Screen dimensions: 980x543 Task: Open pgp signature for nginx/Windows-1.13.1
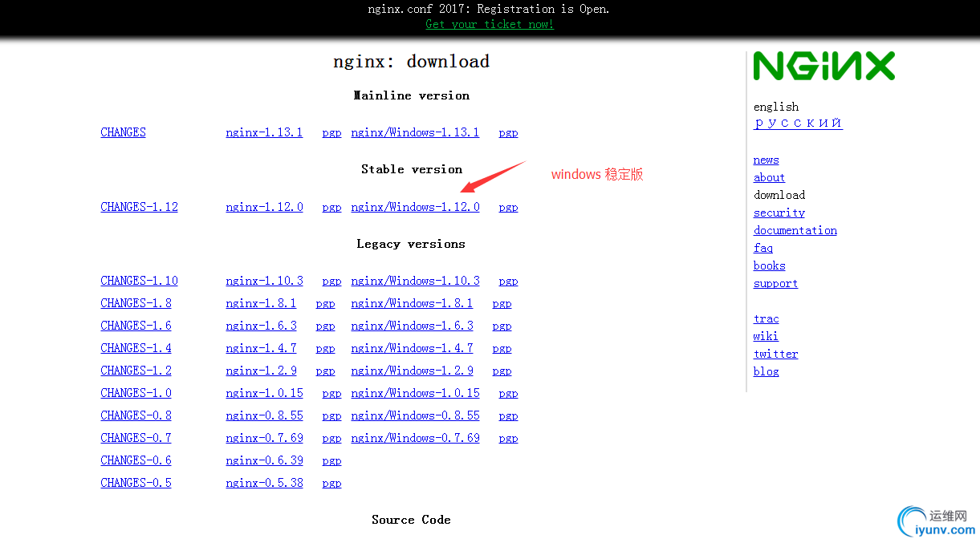(508, 133)
